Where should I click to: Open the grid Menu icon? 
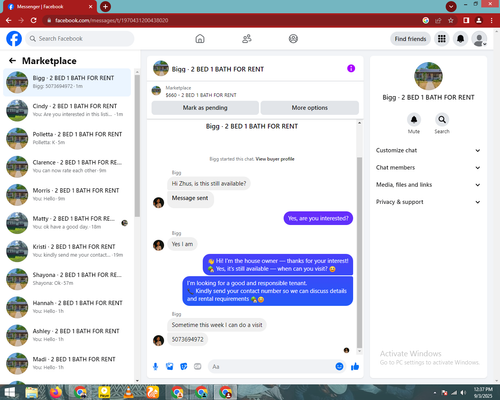click(x=442, y=39)
